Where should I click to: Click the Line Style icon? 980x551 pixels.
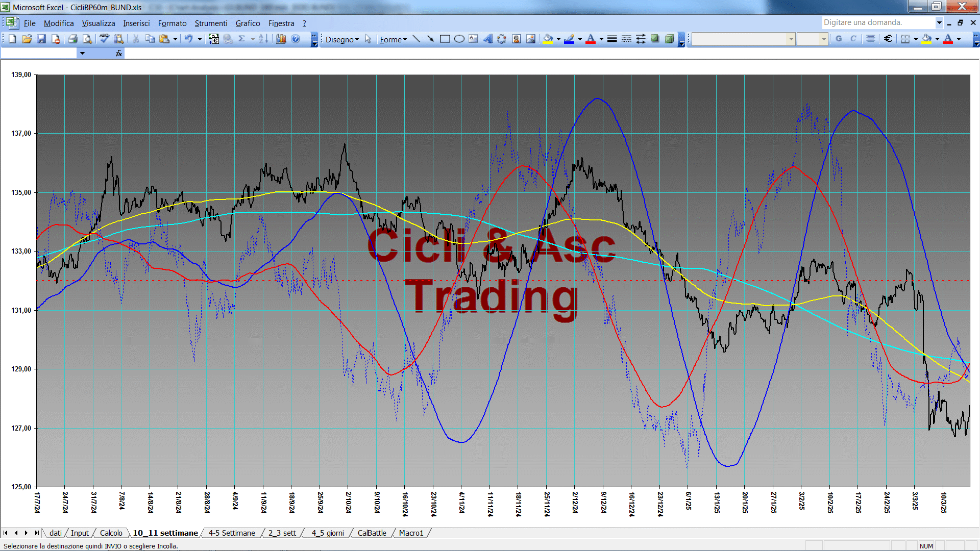[612, 39]
